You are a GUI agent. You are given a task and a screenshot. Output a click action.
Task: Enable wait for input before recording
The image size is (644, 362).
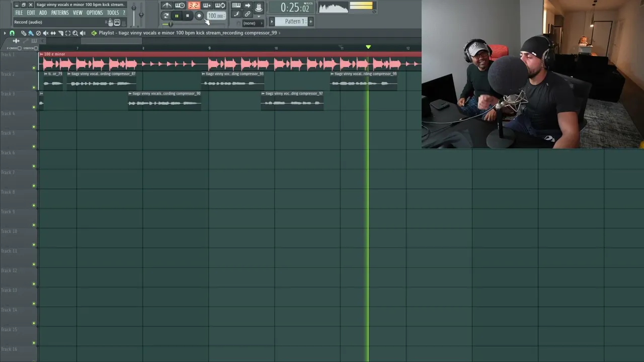coord(180,6)
